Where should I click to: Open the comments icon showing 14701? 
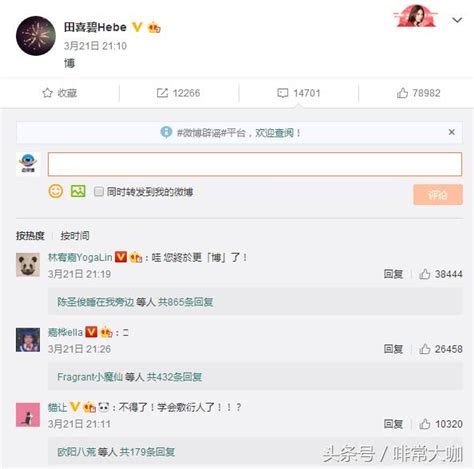pyautogui.click(x=283, y=93)
